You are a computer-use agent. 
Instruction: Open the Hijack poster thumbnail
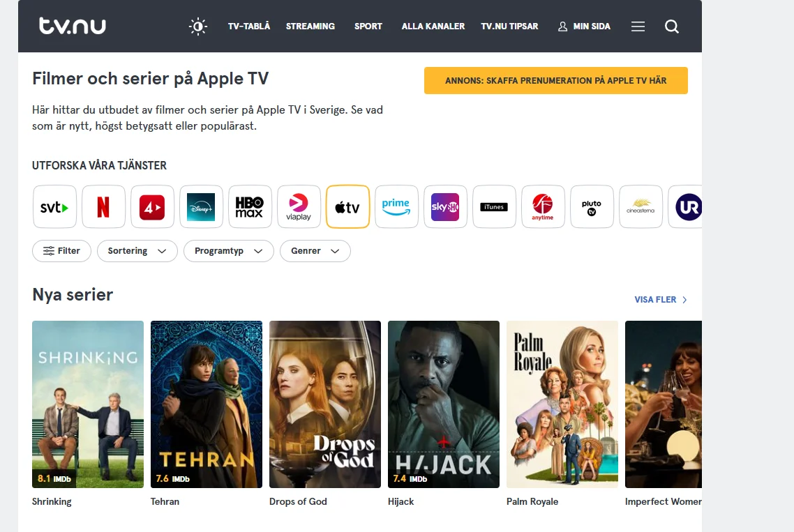[444, 404]
